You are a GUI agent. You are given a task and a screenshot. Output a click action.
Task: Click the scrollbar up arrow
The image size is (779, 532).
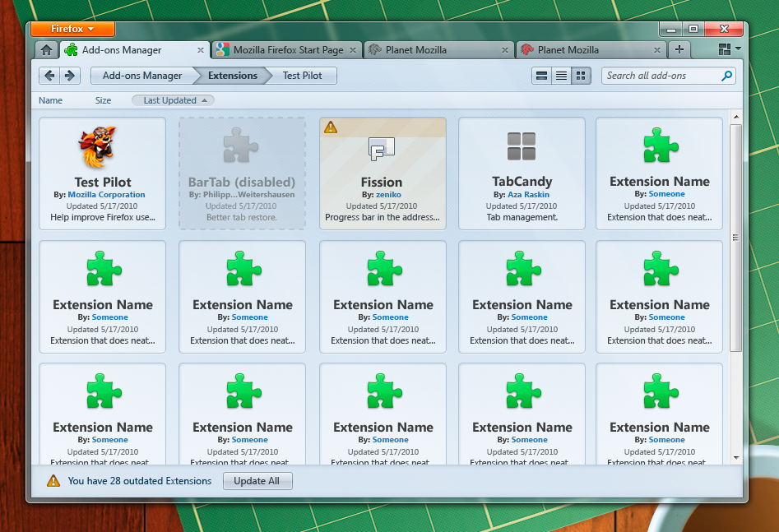click(736, 117)
